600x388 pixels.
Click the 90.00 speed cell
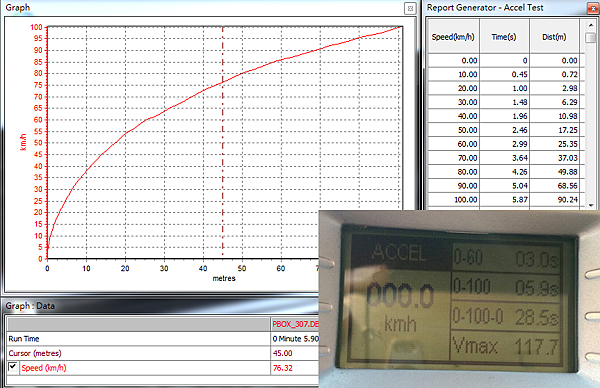click(x=453, y=186)
